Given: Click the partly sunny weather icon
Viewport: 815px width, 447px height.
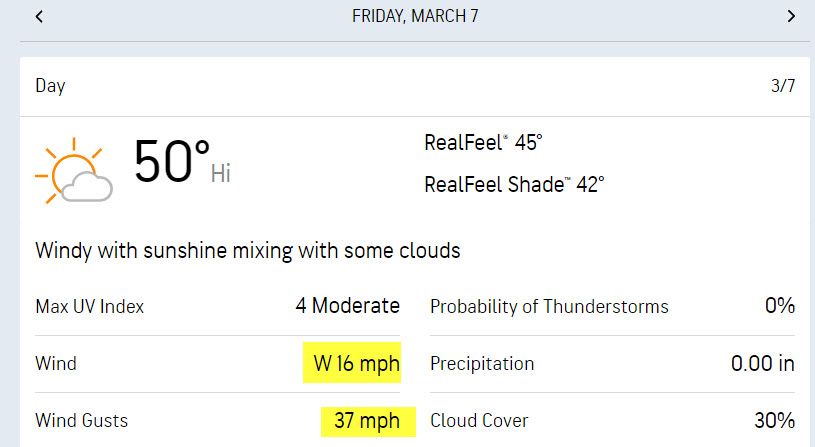Looking at the screenshot, I should [x=74, y=171].
